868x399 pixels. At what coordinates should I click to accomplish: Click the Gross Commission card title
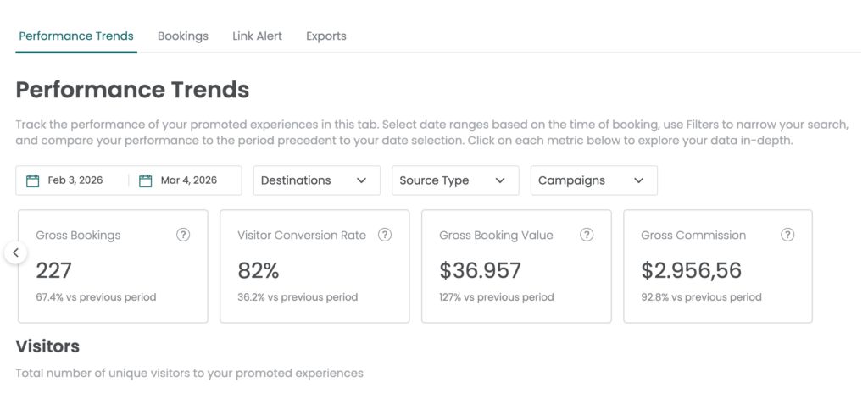[x=693, y=236]
